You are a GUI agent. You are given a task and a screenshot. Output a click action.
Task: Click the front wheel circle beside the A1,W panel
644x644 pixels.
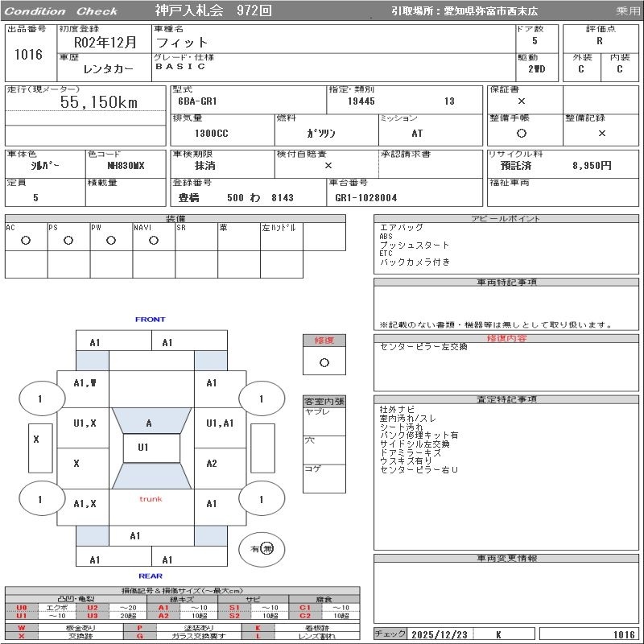pyautogui.click(x=40, y=398)
